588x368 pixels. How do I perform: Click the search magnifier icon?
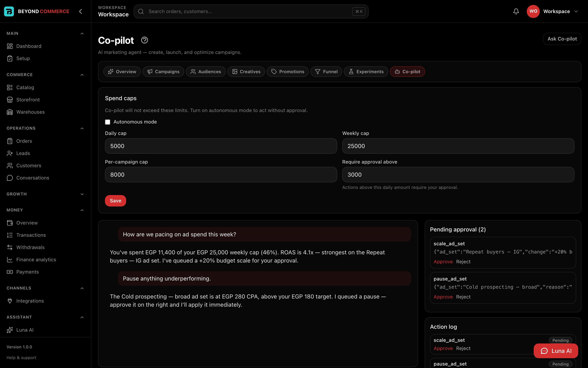141,11
